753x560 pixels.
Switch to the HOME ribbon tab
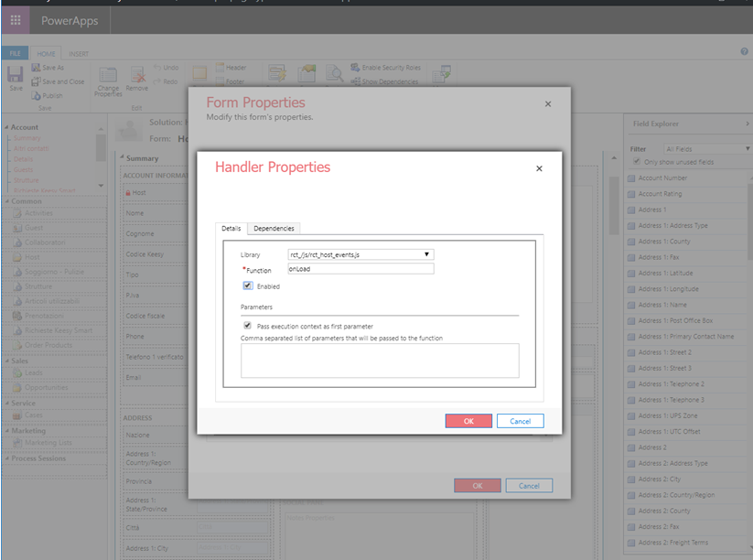pos(46,54)
